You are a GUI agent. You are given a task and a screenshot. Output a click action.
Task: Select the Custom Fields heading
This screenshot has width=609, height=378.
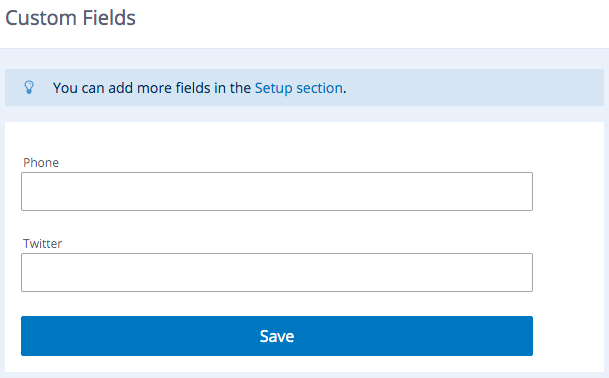tap(70, 18)
